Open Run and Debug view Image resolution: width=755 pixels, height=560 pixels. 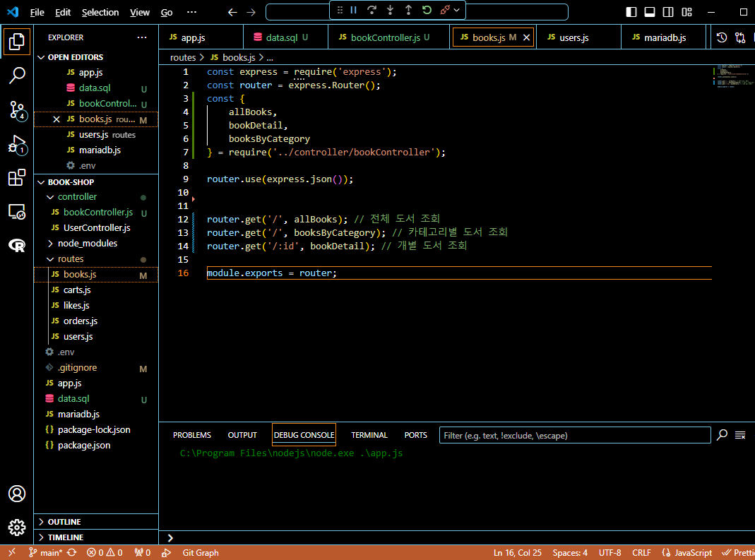click(x=17, y=145)
